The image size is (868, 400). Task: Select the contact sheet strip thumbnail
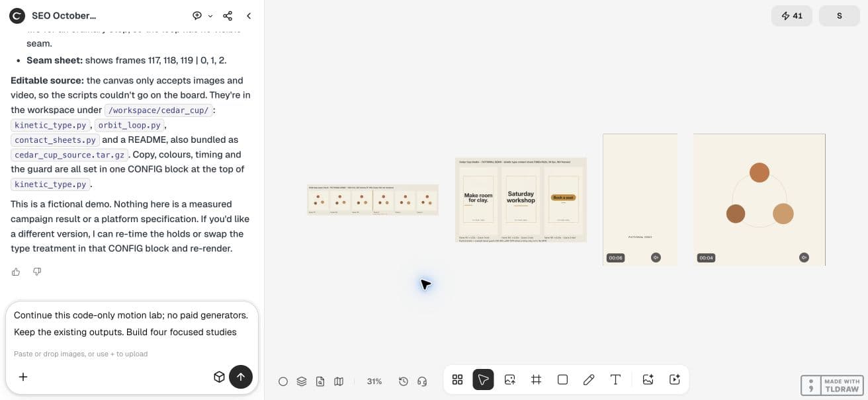click(x=372, y=200)
